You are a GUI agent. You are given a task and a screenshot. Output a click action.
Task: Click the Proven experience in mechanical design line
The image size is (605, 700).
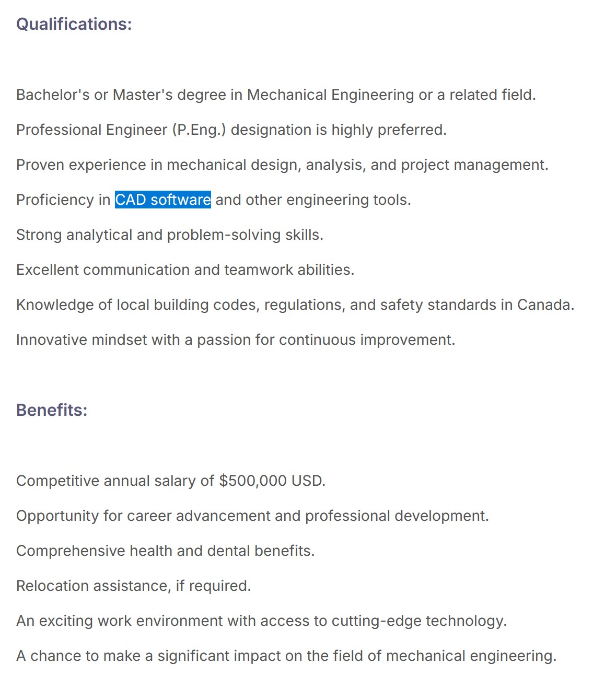[282, 165]
